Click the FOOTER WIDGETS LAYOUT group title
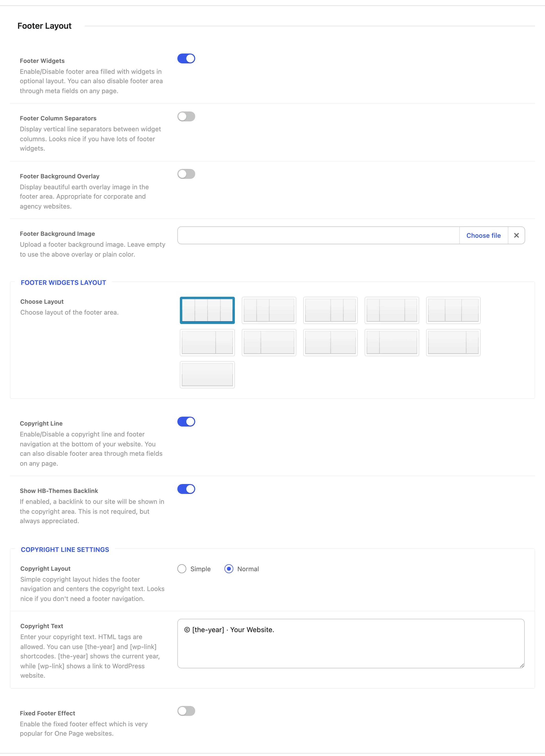The image size is (545, 756). [63, 282]
